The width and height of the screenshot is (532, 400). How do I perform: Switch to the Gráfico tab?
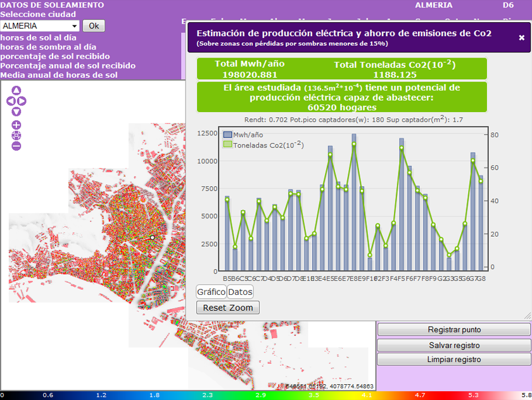(211, 292)
